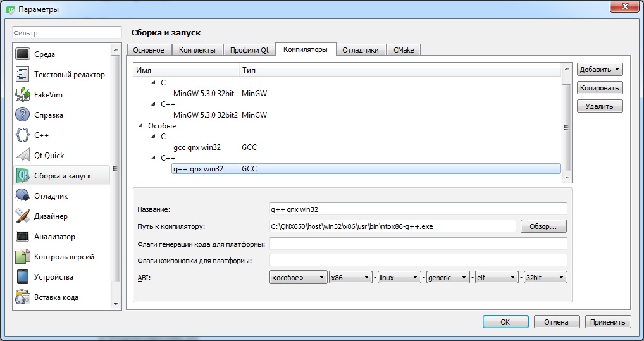Confirm with the OK button
The width and height of the screenshot is (644, 341).
(x=505, y=322)
